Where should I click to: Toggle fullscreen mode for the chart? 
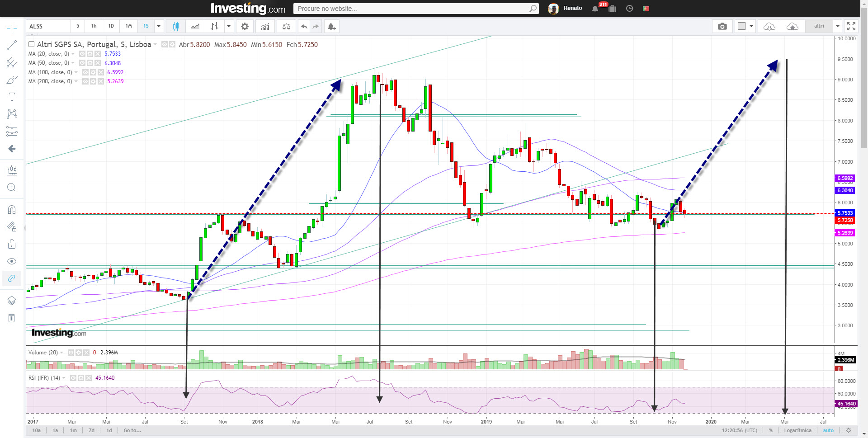point(851,26)
